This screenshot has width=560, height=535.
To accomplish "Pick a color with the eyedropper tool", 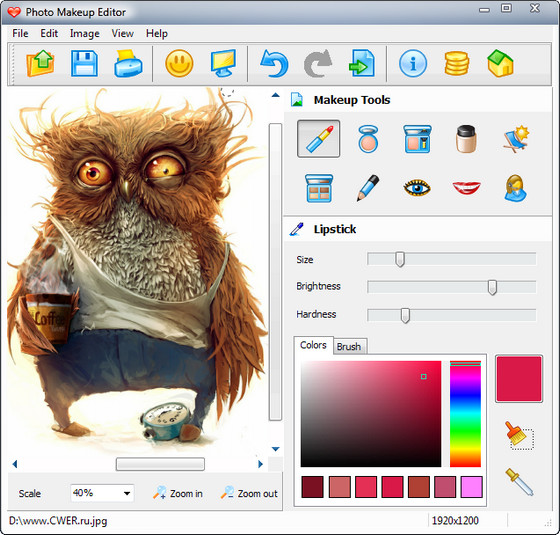I will pos(519,482).
